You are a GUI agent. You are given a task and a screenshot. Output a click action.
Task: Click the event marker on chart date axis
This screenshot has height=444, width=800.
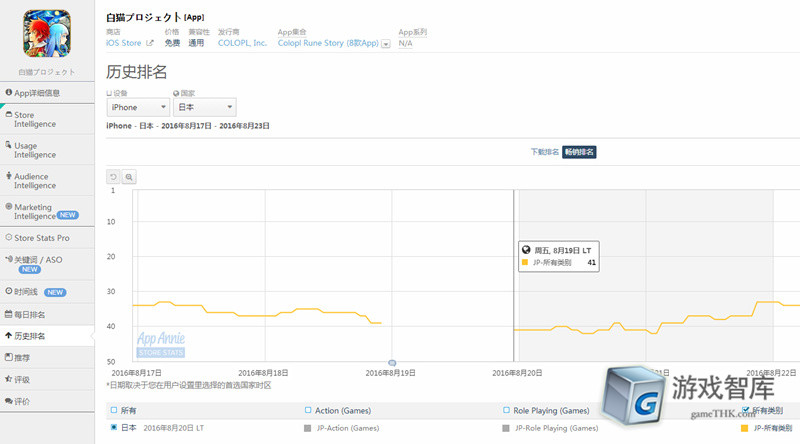click(392, 363)
